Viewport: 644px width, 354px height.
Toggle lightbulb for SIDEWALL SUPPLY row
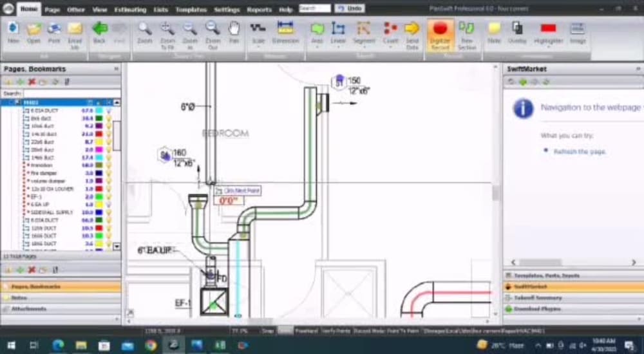[x=109, y=212]
